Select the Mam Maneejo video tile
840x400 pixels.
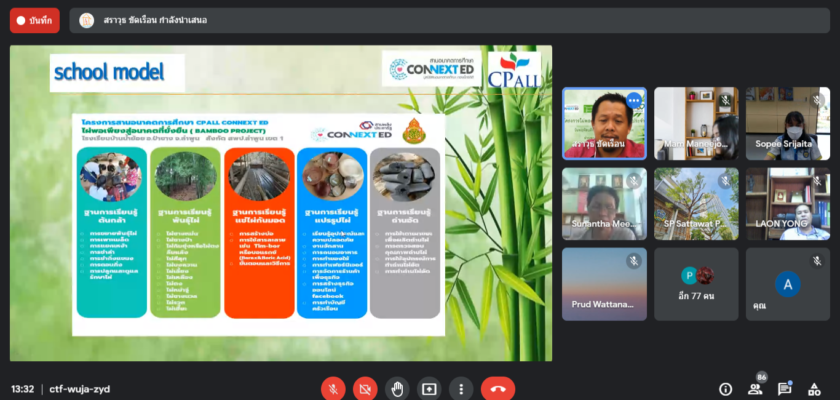(x=696, y=123)
